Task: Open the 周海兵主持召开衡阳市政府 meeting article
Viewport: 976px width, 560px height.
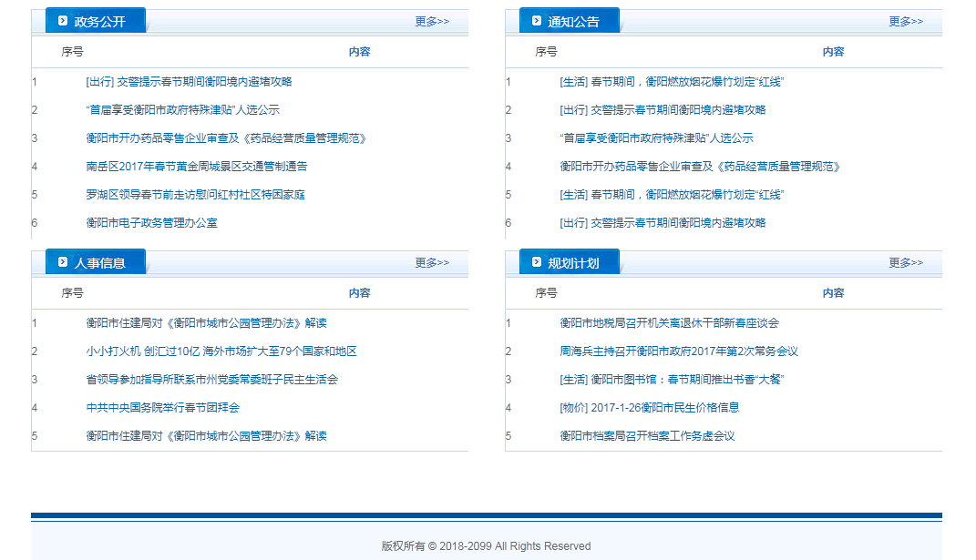Action: tap(679, 351)
